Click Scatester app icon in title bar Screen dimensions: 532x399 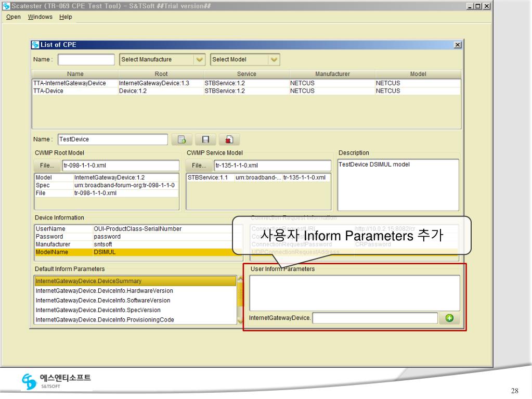[x=6, y=6]
